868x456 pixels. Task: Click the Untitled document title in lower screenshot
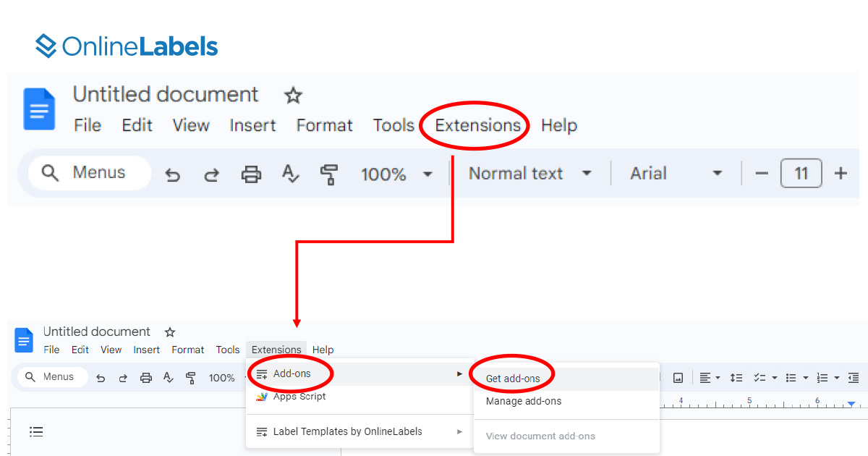(97, 332)
